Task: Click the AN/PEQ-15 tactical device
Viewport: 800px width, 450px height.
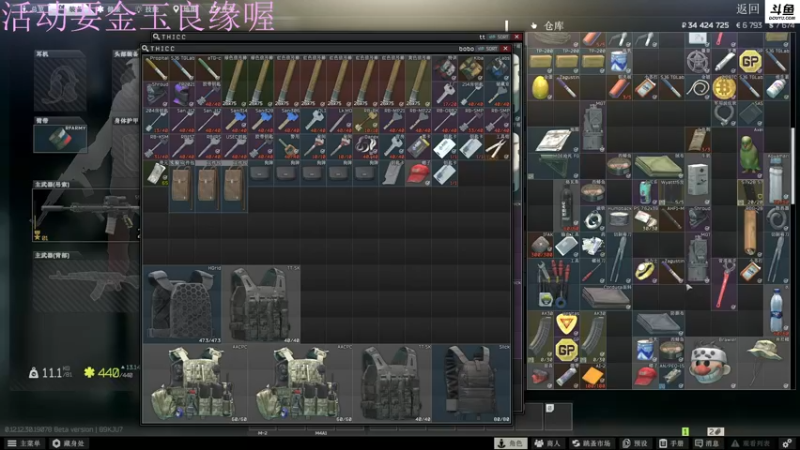Action: pos(671,376)
